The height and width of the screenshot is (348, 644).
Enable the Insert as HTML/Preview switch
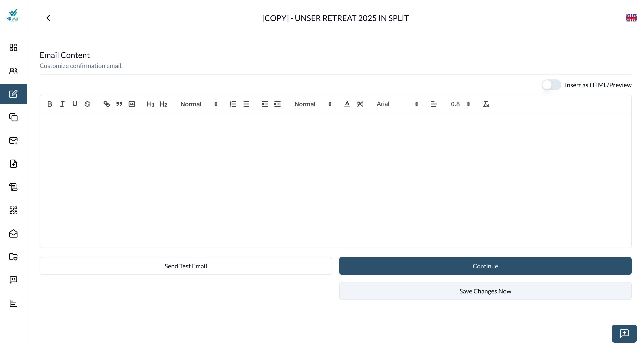pyautogui.click(x=551, y=85)
